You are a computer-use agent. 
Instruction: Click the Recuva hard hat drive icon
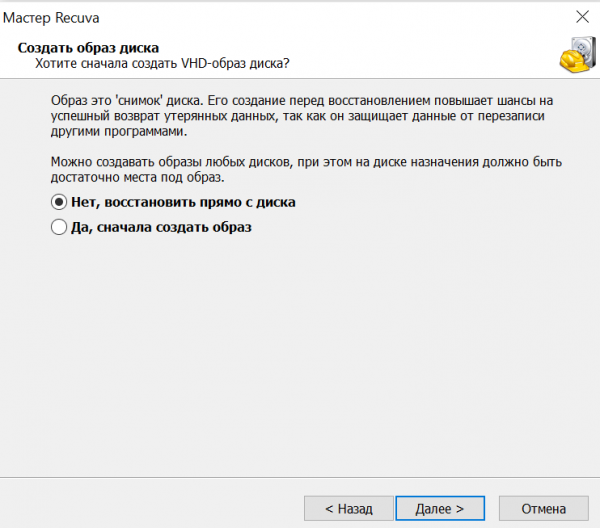tap(578, 54)
